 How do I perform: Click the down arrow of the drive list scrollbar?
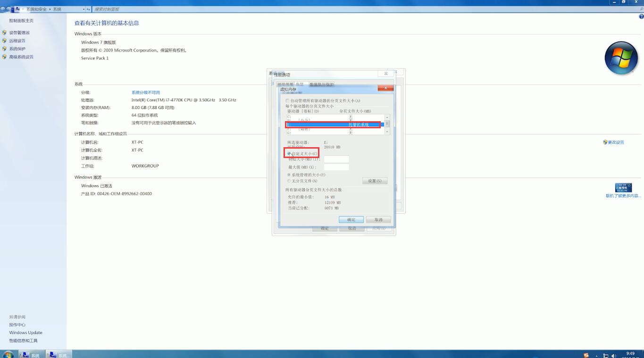(x=387, y=132)
